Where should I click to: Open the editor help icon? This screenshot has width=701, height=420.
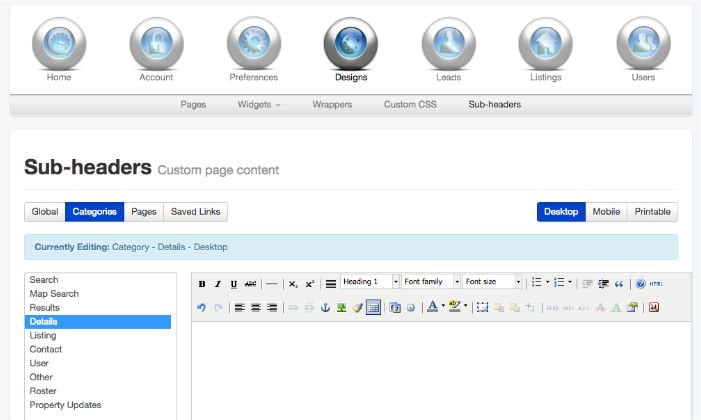tap(640, 284)
